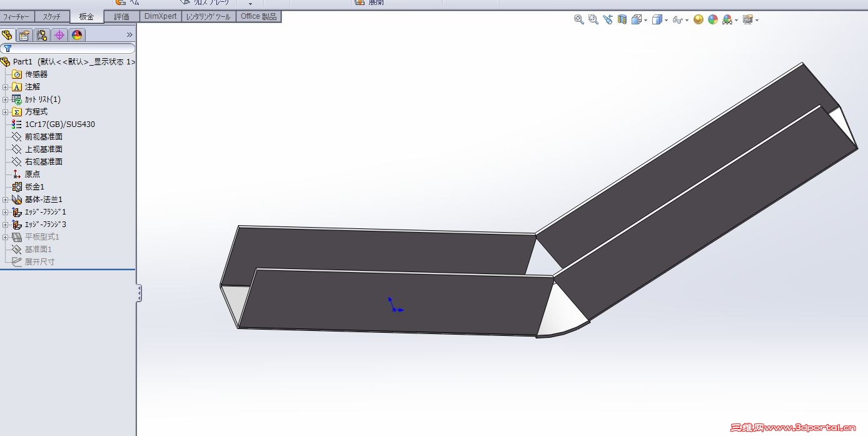
Task: Click the 传感器 sensor folder icon
Action: pyautogui.click(x=17, y=74)
